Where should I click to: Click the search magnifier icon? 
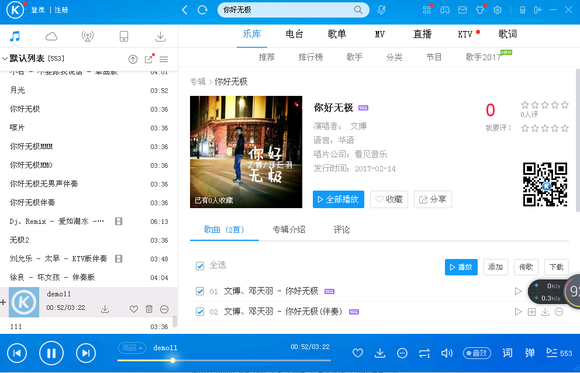point(358,10)
